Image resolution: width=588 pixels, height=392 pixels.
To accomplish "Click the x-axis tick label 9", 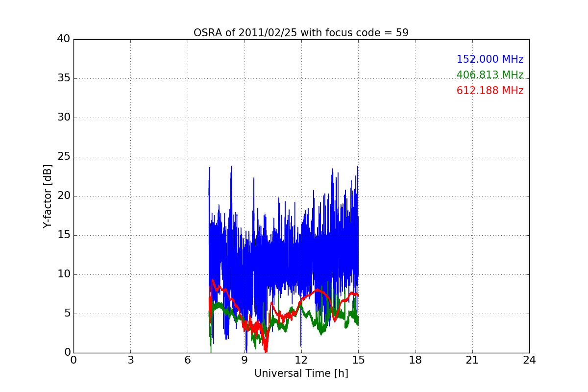I will [244, 360].
